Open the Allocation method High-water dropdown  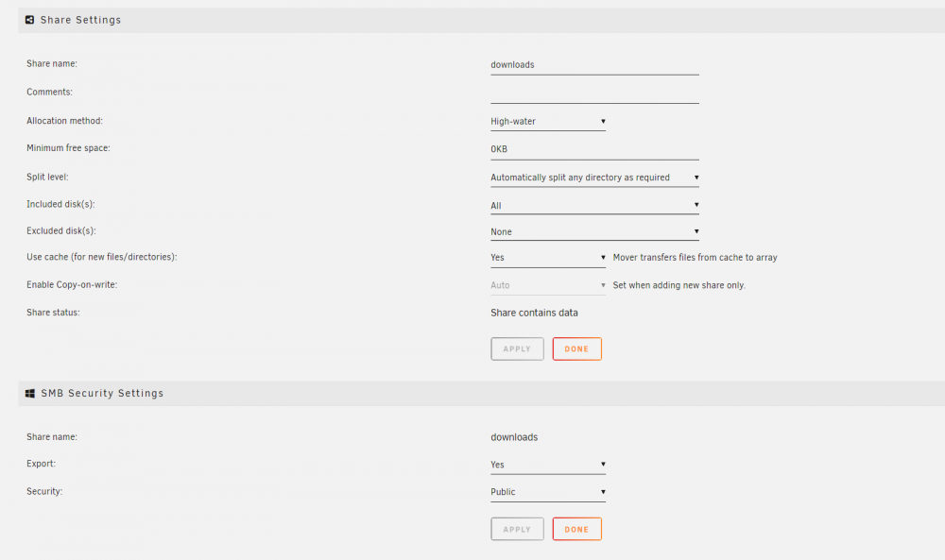[548, 122]
